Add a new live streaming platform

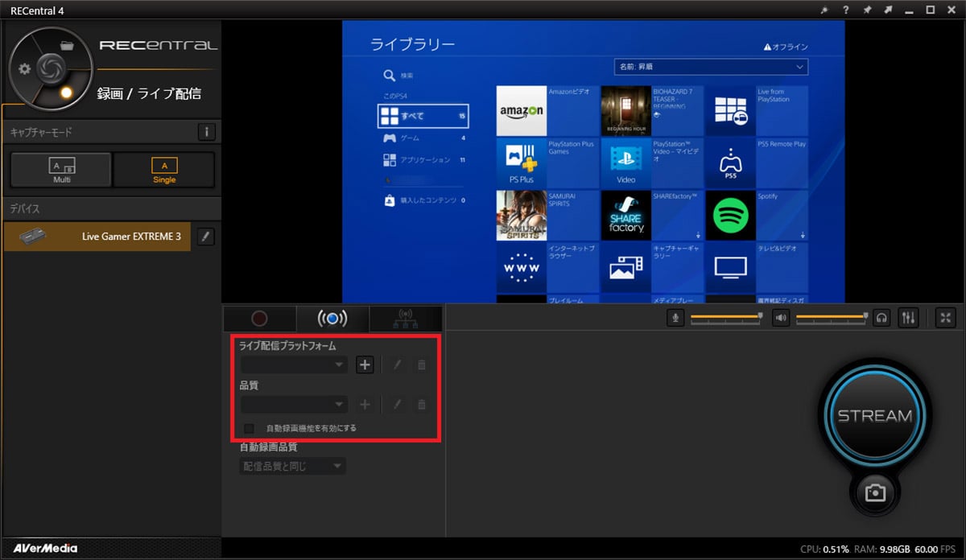click(x=365, y=364)
